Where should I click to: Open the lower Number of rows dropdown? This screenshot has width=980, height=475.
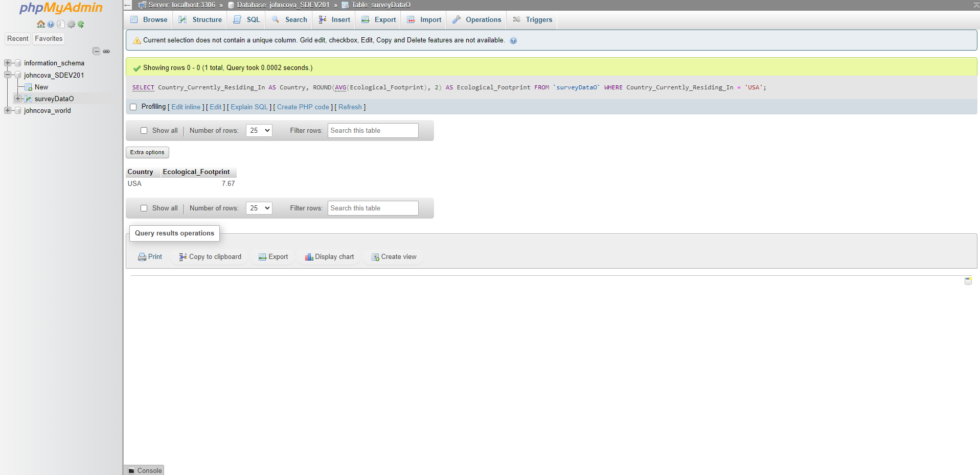(259, 208)
